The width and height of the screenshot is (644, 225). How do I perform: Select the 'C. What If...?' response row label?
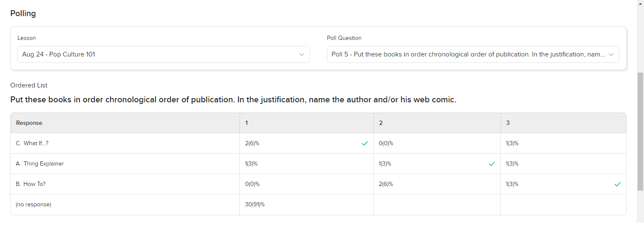(x=32, y=143)
